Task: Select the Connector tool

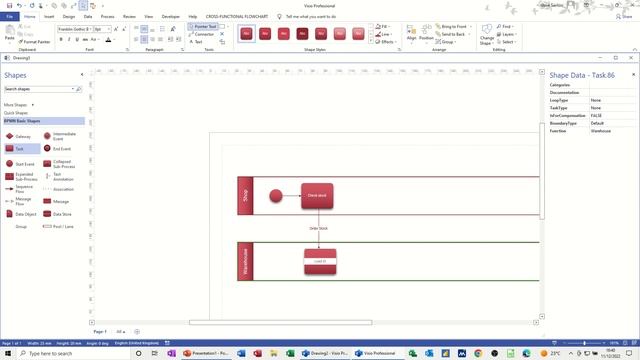Action: point(202,34)
